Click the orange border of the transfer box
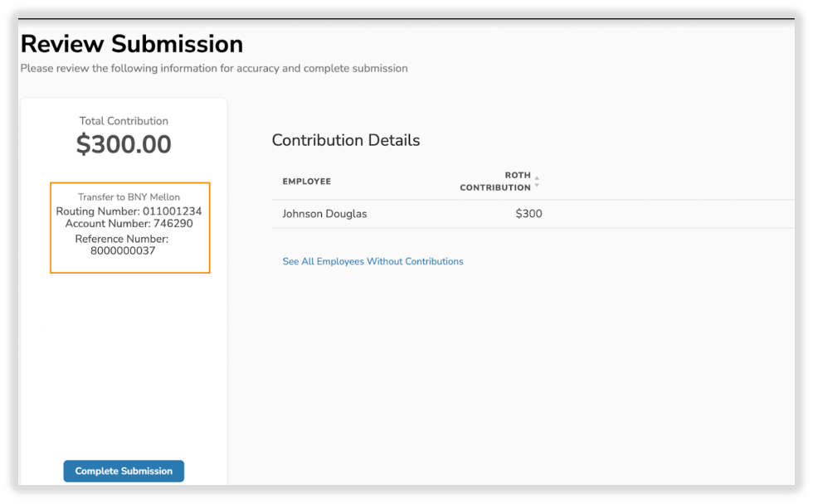The width and height of the screenshot is (813, 504). 51,228
